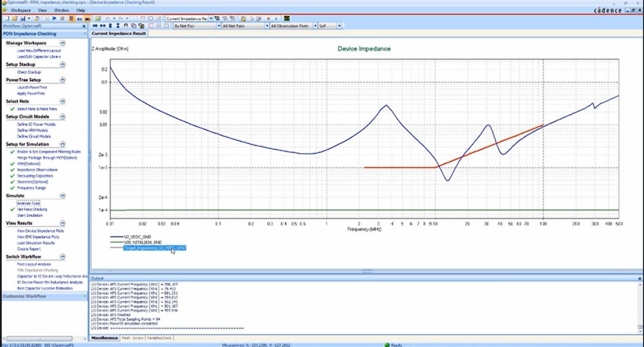Select highlighted Target_Impedance legend entry
Image resolution: width=644 pixels, height=347 pixels.
coord(154,248)
